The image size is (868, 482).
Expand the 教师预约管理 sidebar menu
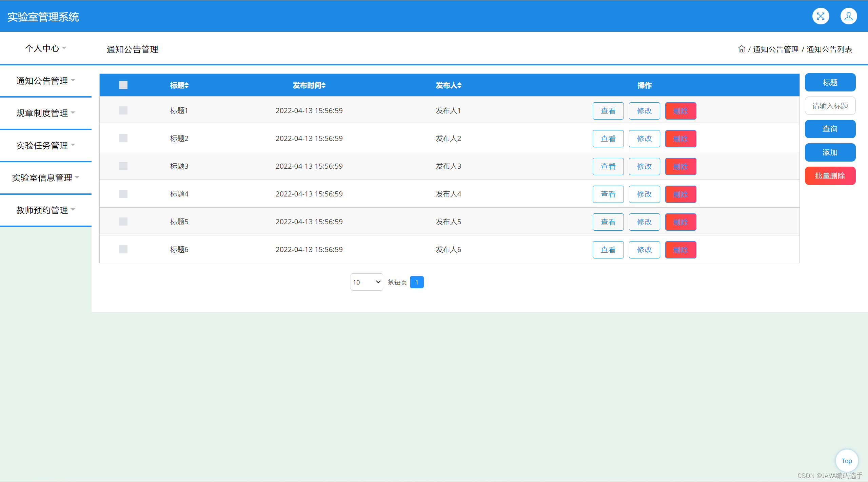45,210
